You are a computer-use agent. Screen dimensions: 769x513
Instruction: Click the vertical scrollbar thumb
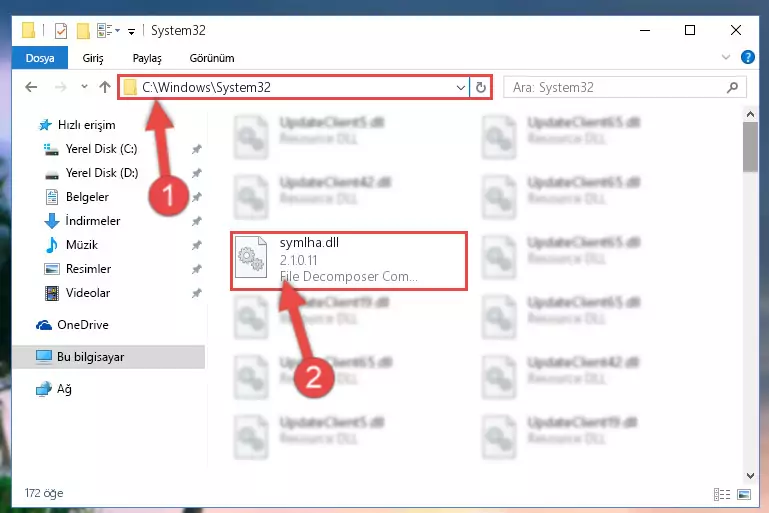click(750, 147)
